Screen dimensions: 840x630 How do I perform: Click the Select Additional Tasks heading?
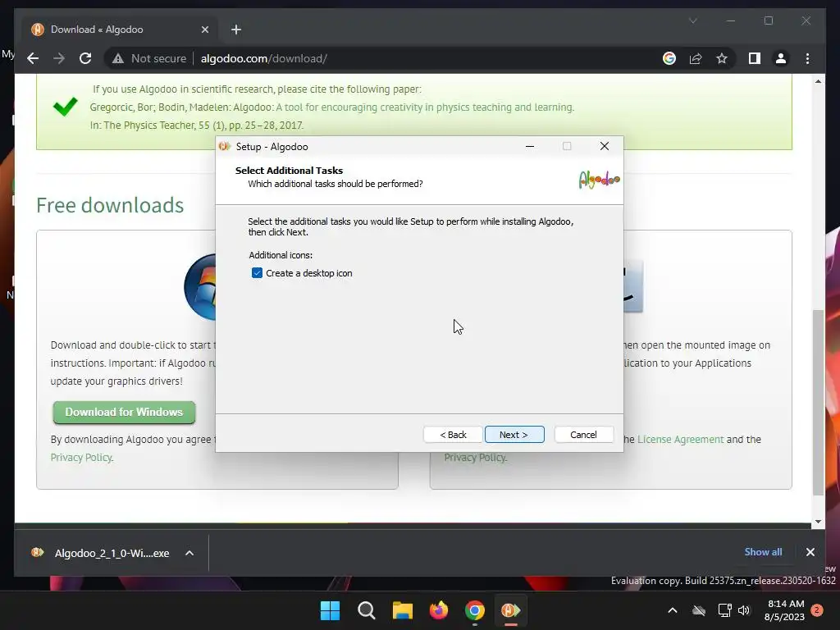pos(289,171)
